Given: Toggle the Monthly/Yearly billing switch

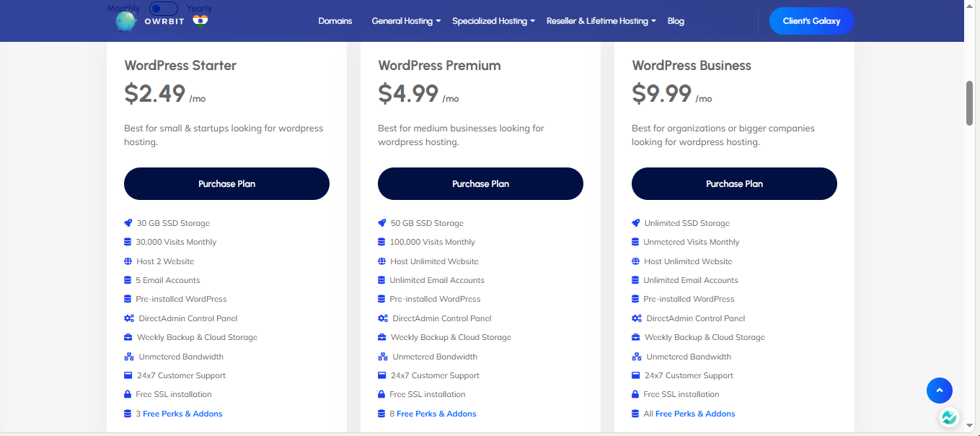Looking at the screenshot, I should [164, 9].
